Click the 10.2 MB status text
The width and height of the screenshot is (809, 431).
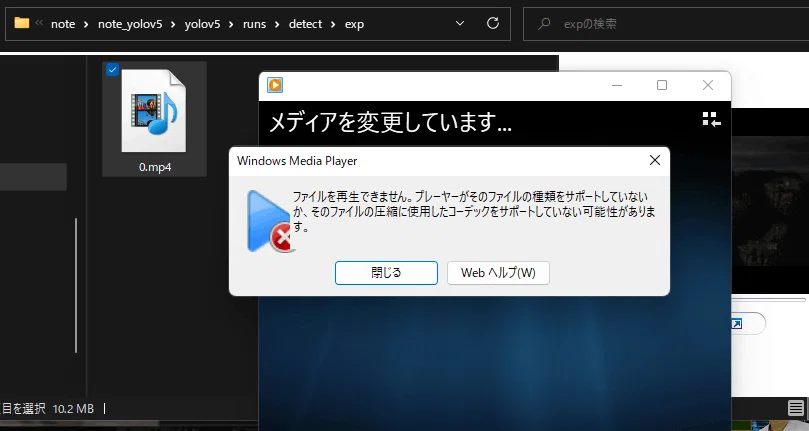[73, 409]
